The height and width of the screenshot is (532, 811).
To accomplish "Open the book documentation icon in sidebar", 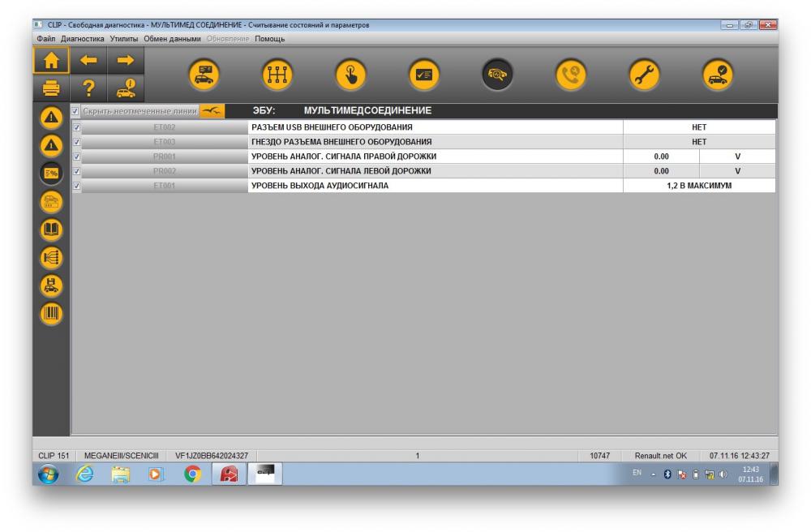I will point(51,229).
